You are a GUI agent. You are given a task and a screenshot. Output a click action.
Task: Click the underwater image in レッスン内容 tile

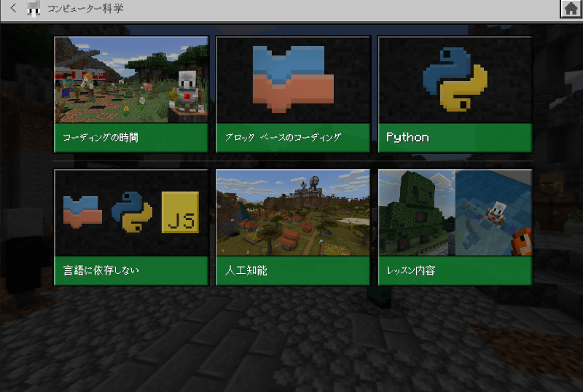[x=493, y=213]
